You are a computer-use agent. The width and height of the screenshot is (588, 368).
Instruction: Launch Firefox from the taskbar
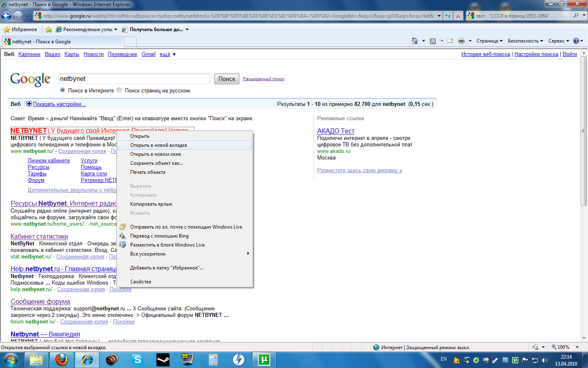click(62, 360)
